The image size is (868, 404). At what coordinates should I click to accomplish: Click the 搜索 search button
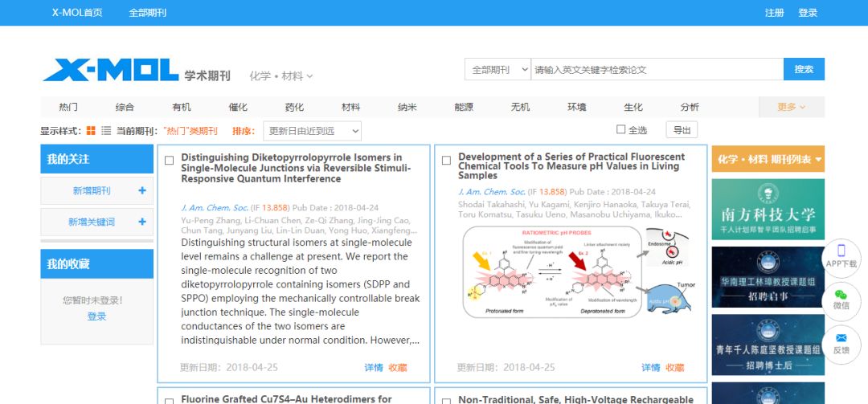(804, 70)
